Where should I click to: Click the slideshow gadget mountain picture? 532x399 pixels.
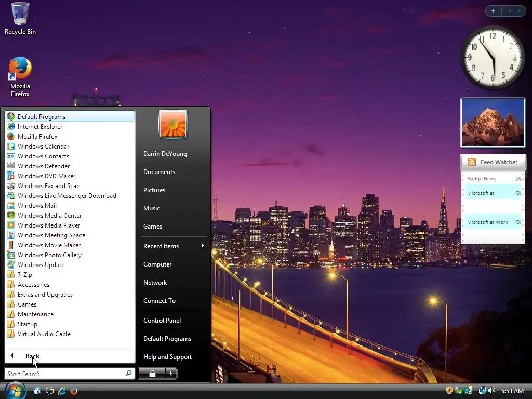coord(493,123)
